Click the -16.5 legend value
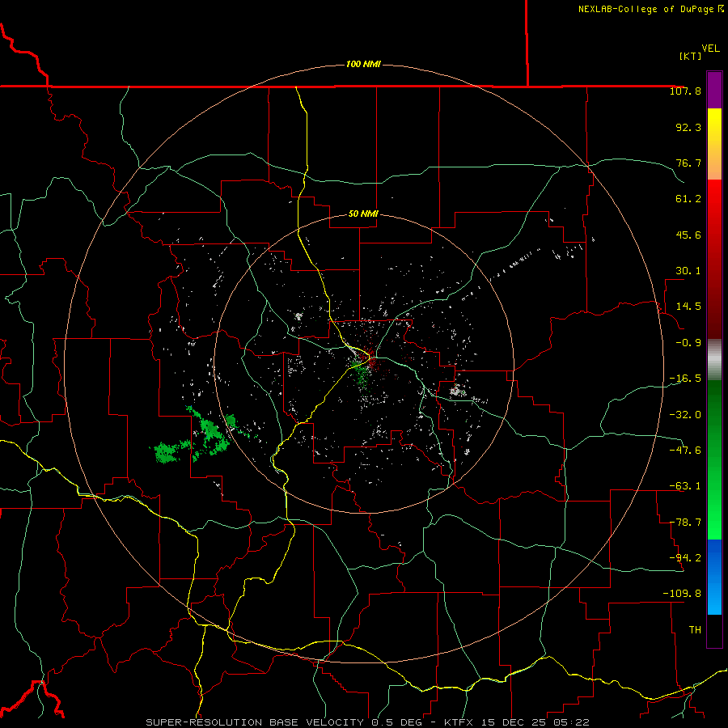Image resolution: width=728 pixels, height=728 pixels. [685, 379]
